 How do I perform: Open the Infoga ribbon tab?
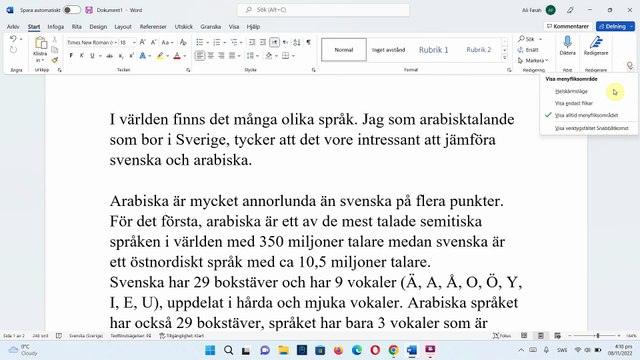[56, 27]
